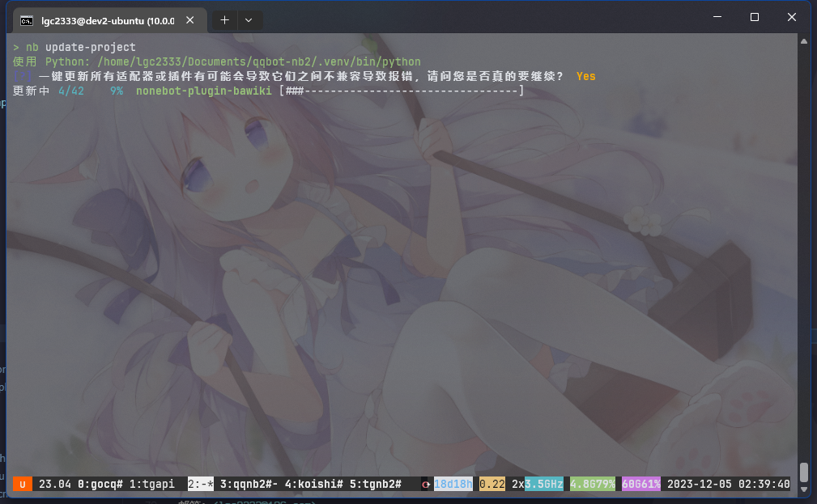This screenshot has width=817, height=504.
Task: Click the scrollbar up arrow
Action: [x=804, y=41]
